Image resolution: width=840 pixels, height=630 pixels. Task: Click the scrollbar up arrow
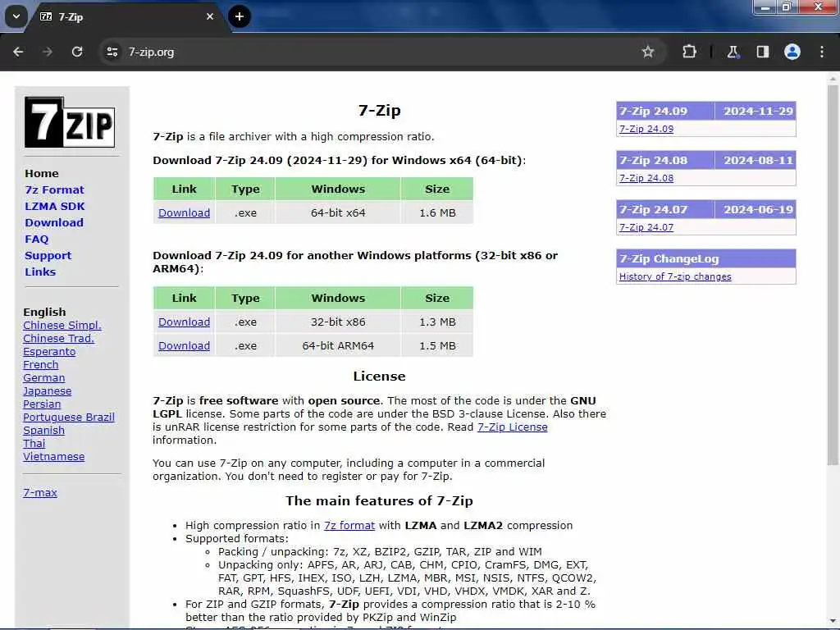833,79
